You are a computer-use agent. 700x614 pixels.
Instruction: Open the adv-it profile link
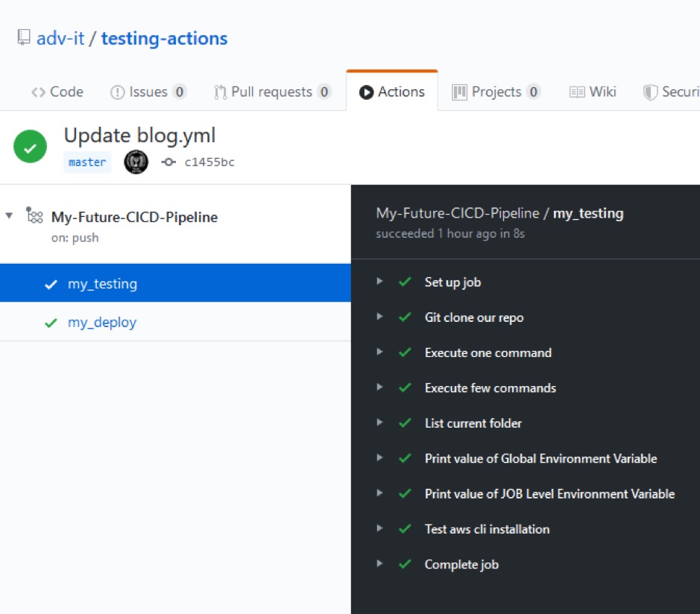point(61,38)
